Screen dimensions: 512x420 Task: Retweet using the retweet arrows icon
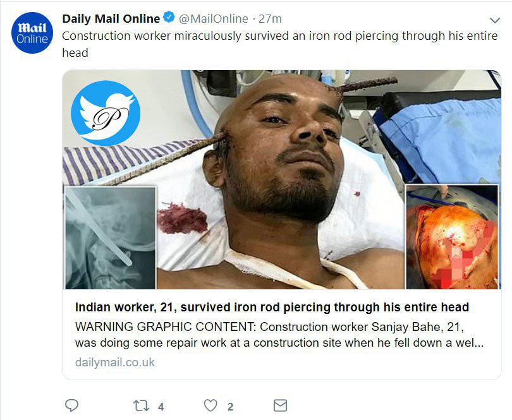pos(142,405)
